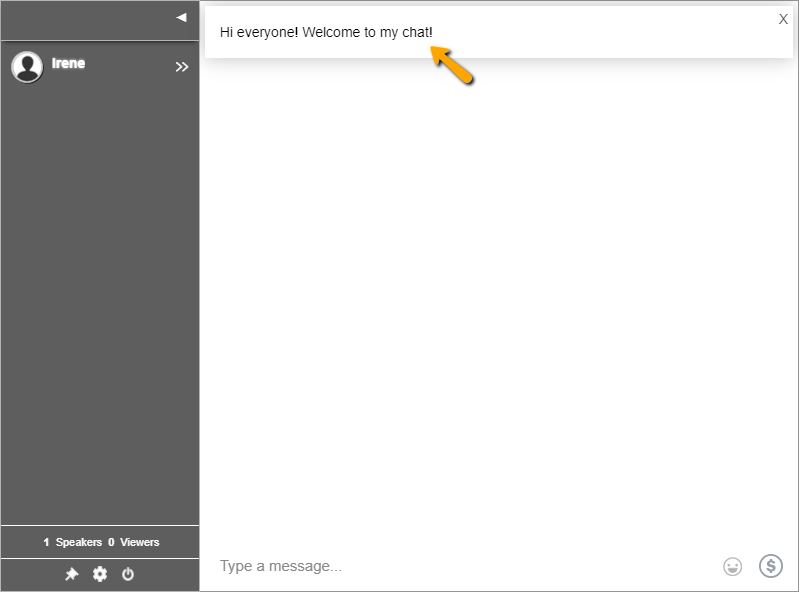The height and width of the screenshot is (592, 799).
Task: Open chat settings via the gear icon
Action: click(x=100, y=574)
